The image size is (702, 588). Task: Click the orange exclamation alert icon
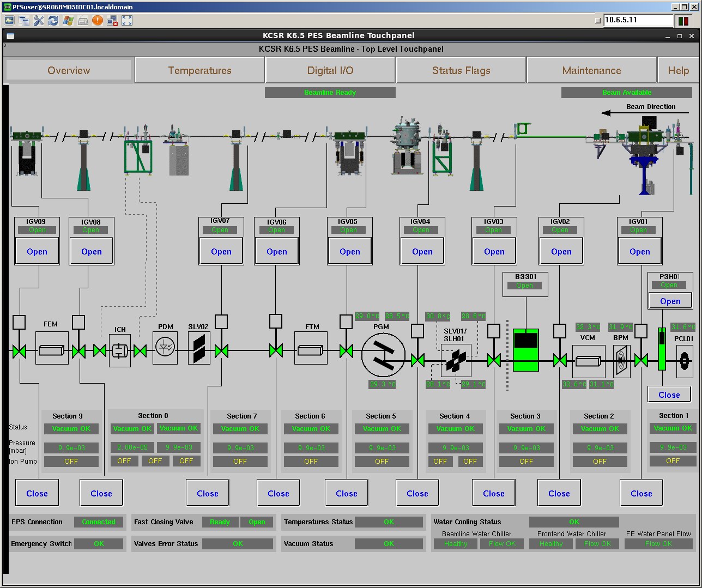coord(98,21)
